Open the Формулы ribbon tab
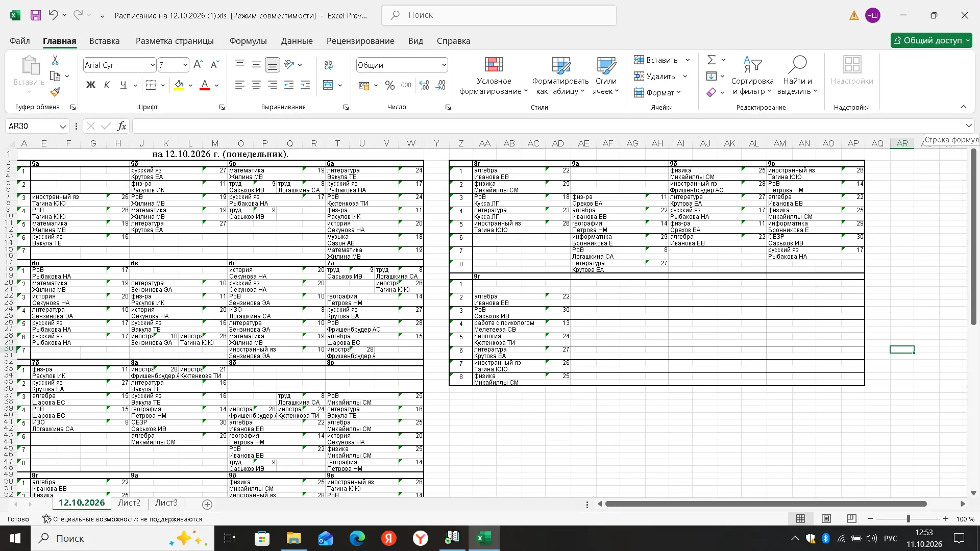This screenshot has height=551, width=980. tap(248, 41)
